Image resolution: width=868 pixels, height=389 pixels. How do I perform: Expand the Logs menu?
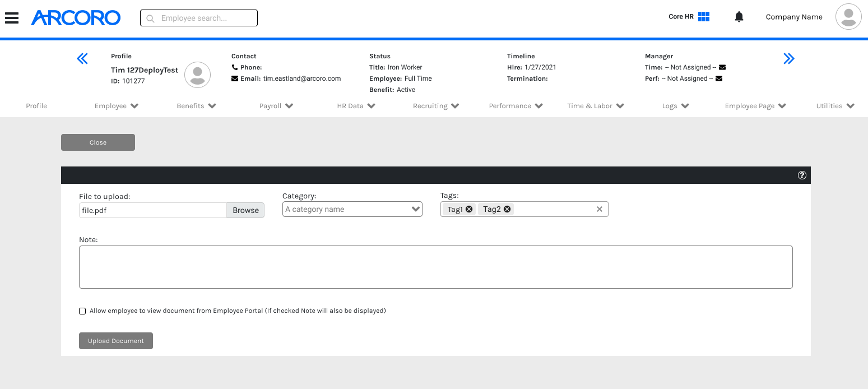[675, 106]
